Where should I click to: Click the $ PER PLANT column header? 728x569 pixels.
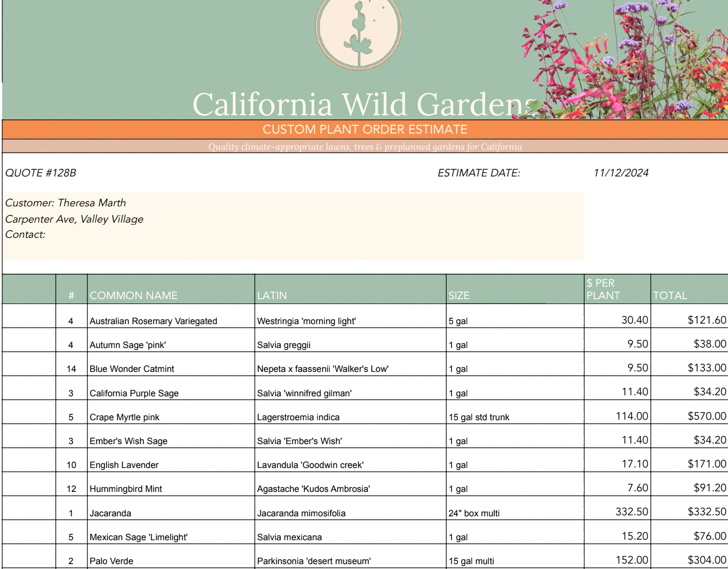(617, 289)
